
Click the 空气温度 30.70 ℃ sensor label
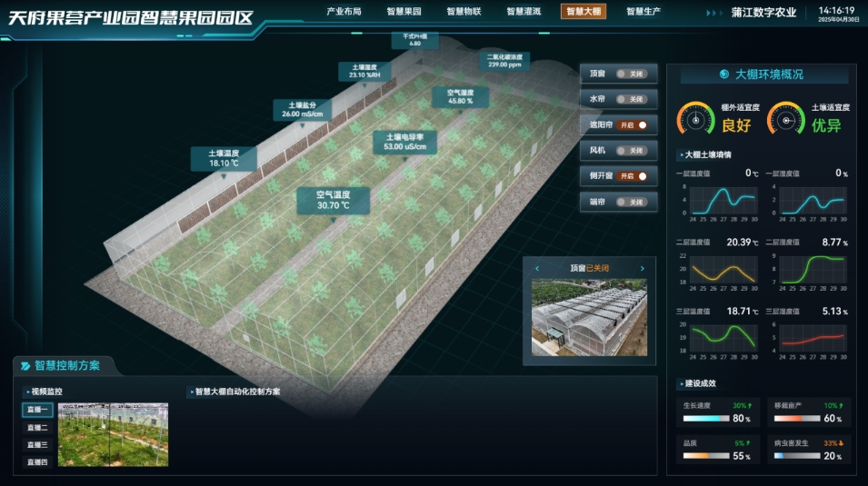(x=333, y=200)
